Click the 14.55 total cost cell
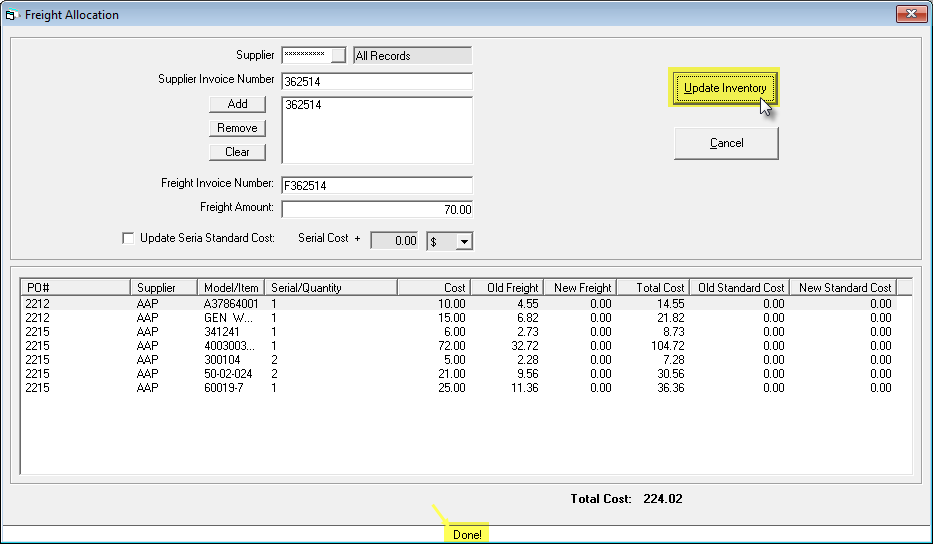 [671, 304]
